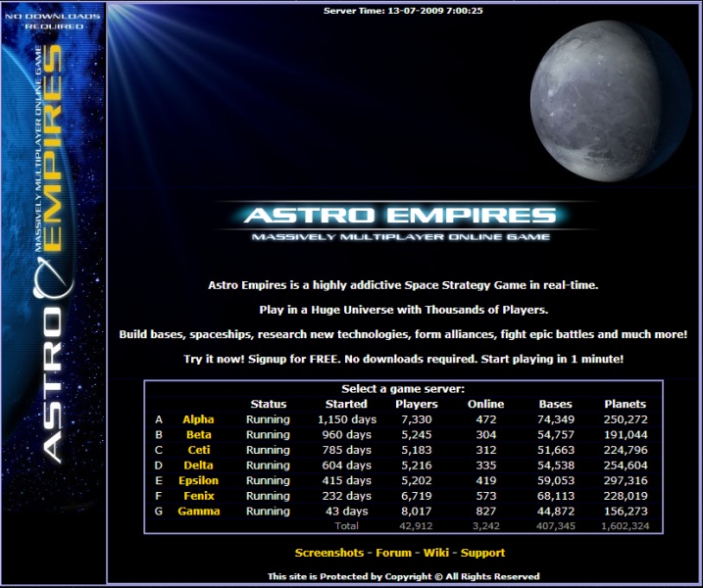This screenshot has height=588, width=703.
Task: Click the vertical Astro Empires sidebar banner
Action: (x=53, y=260)
